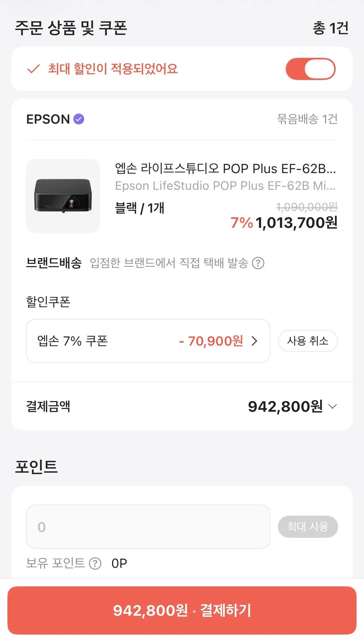Tap the help icon beside 보유 포인트
This screenshot has width=364, height=642.
pos(95,563)
